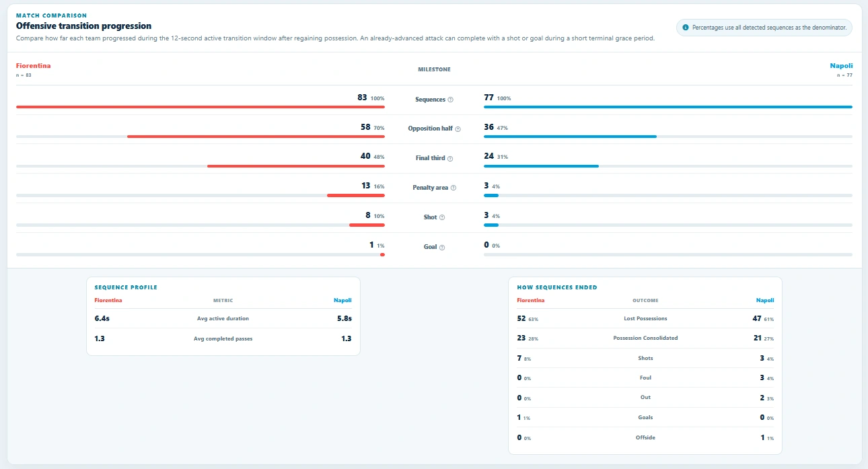The height and width of the screenshot is (469, 868).
Task: Click the help icon next to Sequences
Action: click(451, 100)
